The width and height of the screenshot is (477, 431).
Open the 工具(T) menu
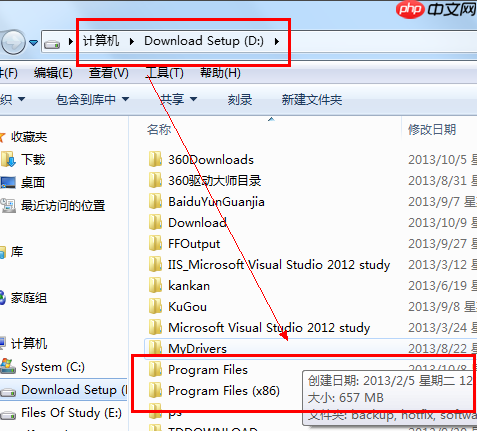click(x=165, y=73)
